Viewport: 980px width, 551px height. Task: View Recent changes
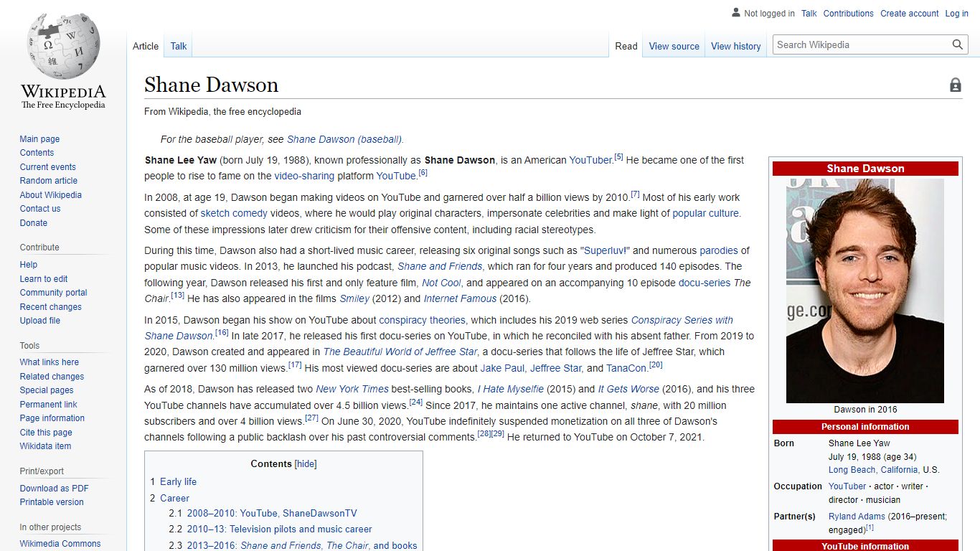tap(50, 307)
